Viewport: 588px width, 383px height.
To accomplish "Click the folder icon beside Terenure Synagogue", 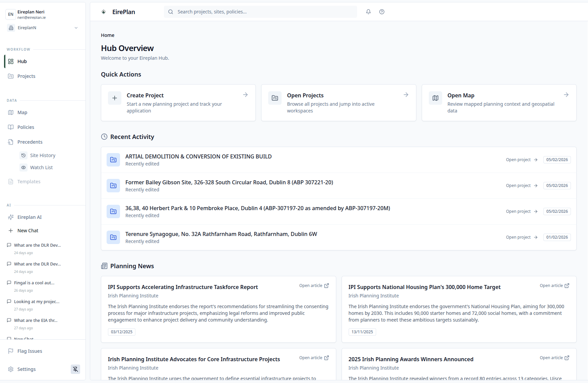I will pyautogui.click(x=113, y=237).
